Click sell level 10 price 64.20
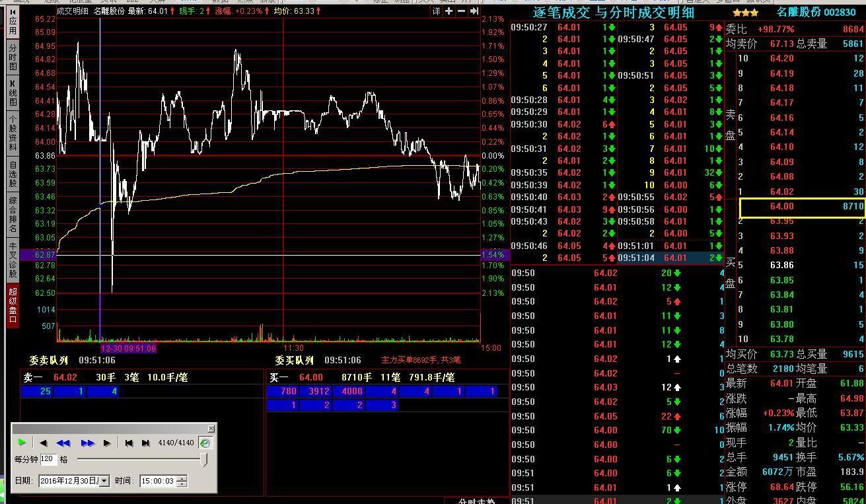The height and width of the screenshot is (504, 866). tap(782, 58)
